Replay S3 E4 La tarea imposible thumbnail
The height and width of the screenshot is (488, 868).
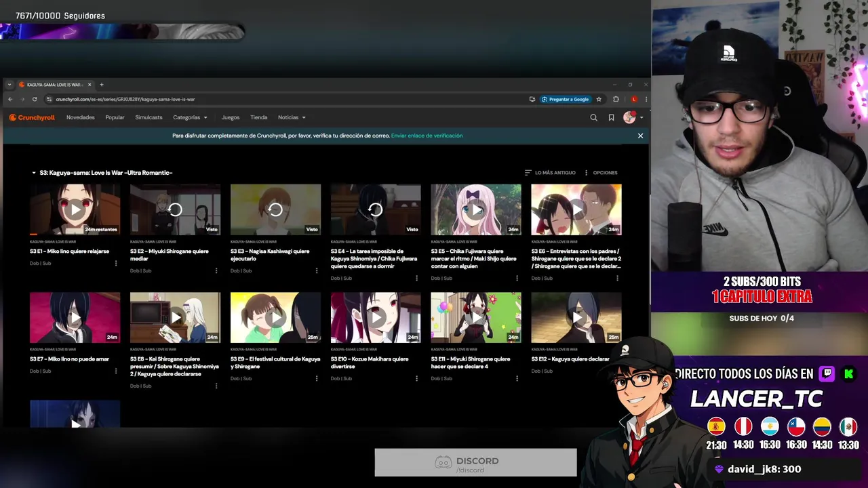click(x=376, y=209)
